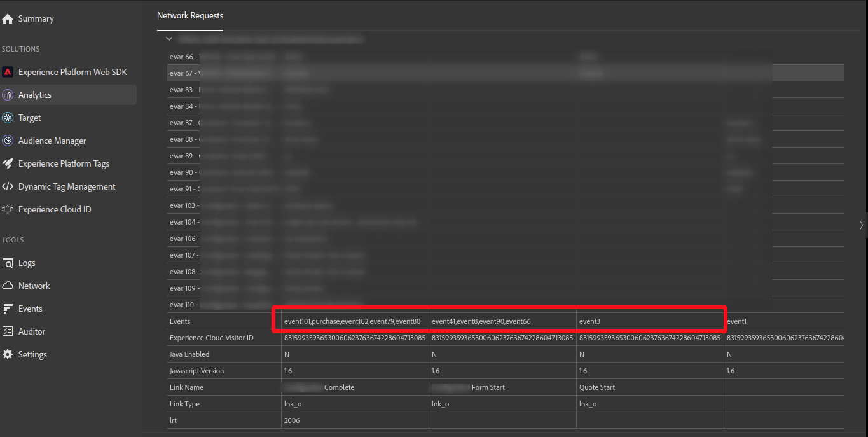868x437 pixels.
Task: Open the Auditor tool icon
Action: coord(8,331)
